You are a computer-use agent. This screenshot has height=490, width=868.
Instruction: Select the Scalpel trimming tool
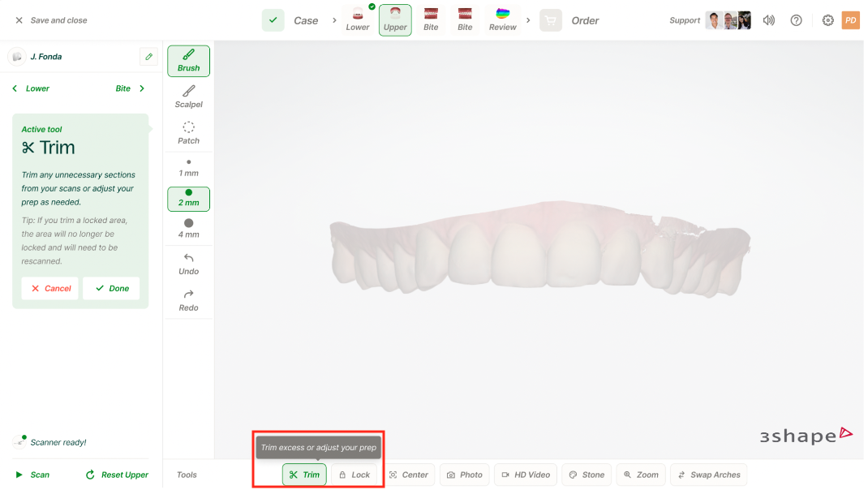pyautogui.click(x=188, y=97)
